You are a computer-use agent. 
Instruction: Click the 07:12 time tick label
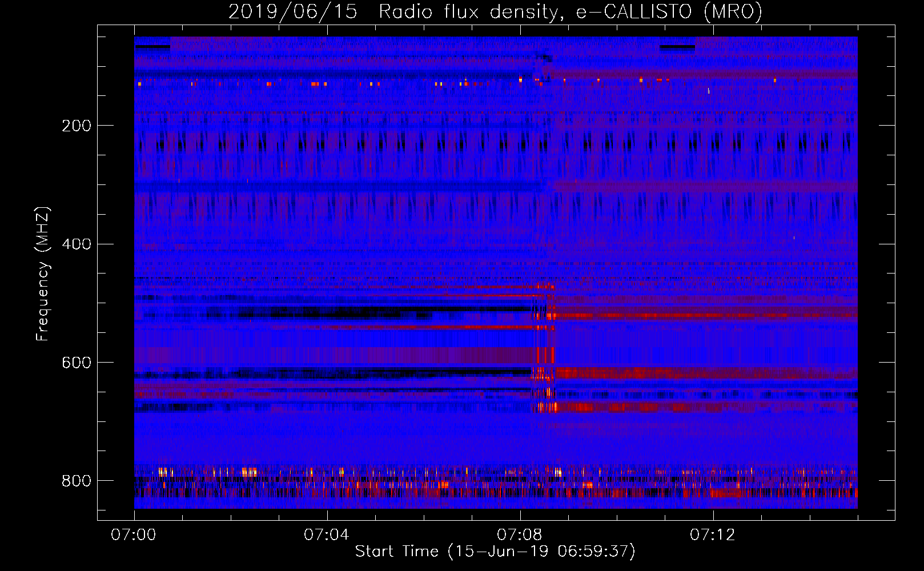click(713, 535)
